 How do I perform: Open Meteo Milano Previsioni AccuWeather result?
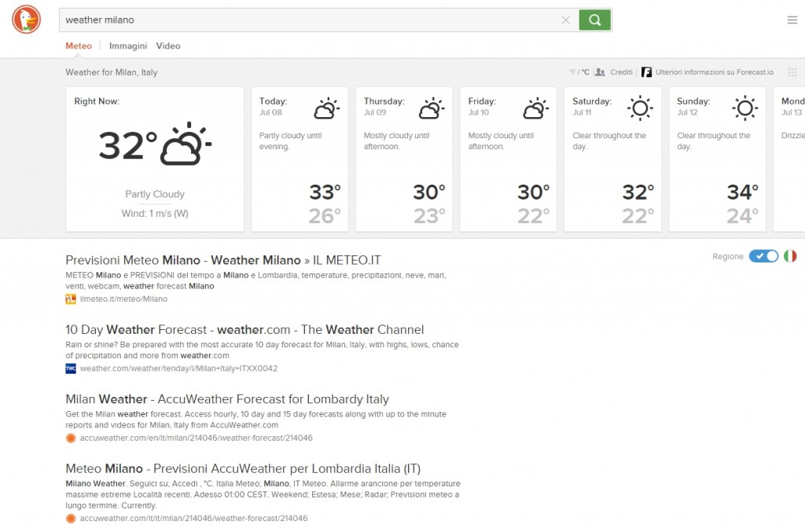pyautogui.click(x=243, y=468)
